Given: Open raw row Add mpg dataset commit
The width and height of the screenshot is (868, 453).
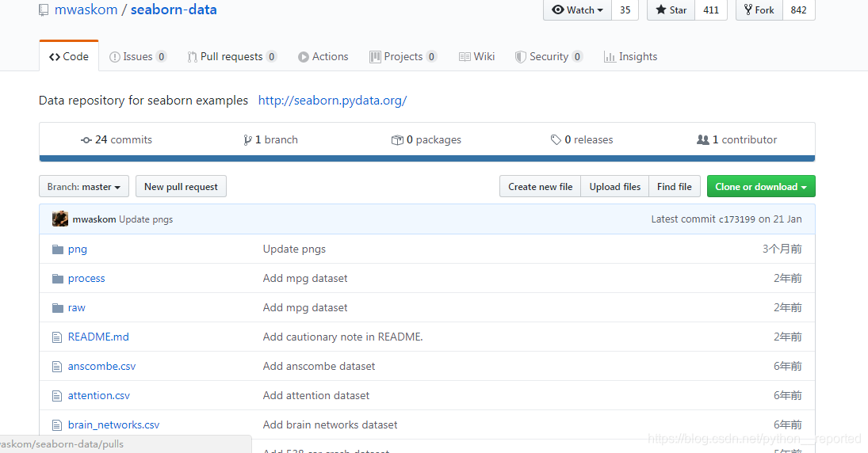Looking at the screenshot, I should (305, 308).
